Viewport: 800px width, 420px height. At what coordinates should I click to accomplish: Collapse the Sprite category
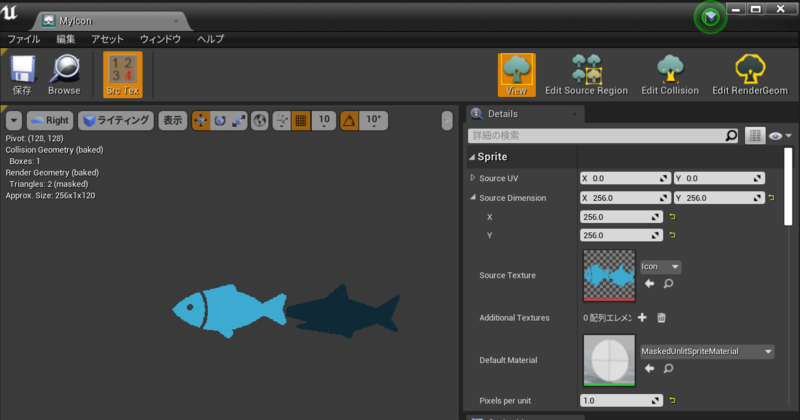[472, 157]
